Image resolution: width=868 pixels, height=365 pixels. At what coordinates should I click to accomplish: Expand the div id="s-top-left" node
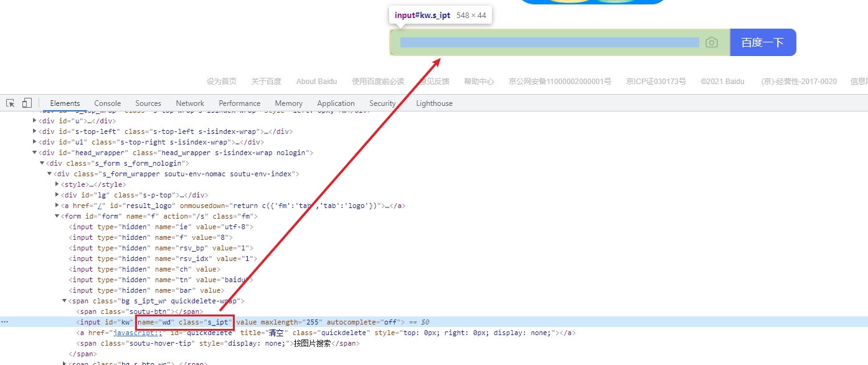pos(35,131)
